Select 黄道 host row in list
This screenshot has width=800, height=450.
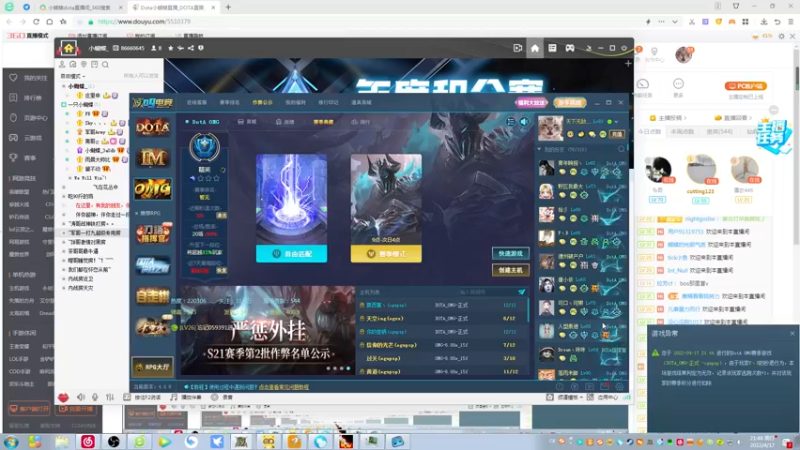pyautogui.click(x=443, y=372)
